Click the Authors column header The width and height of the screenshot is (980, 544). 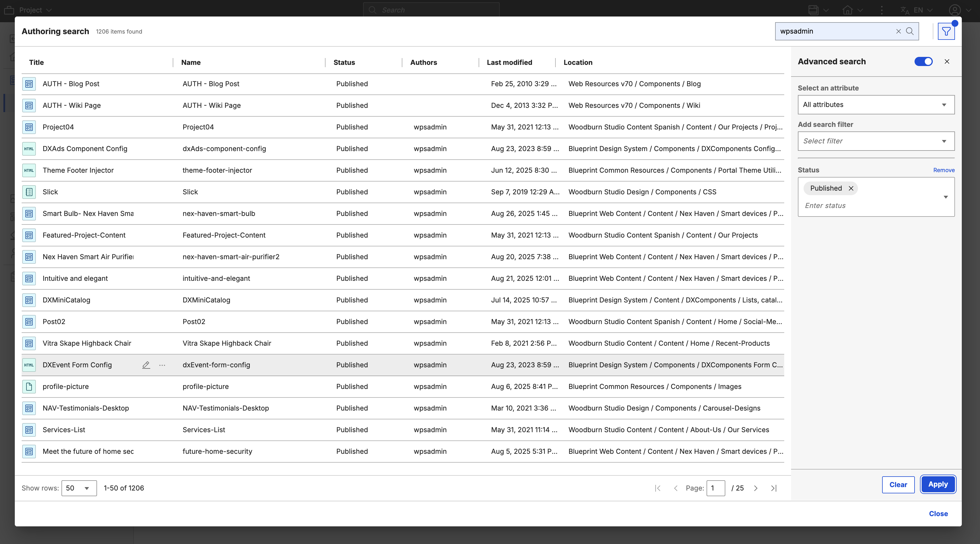click(423, 62)
